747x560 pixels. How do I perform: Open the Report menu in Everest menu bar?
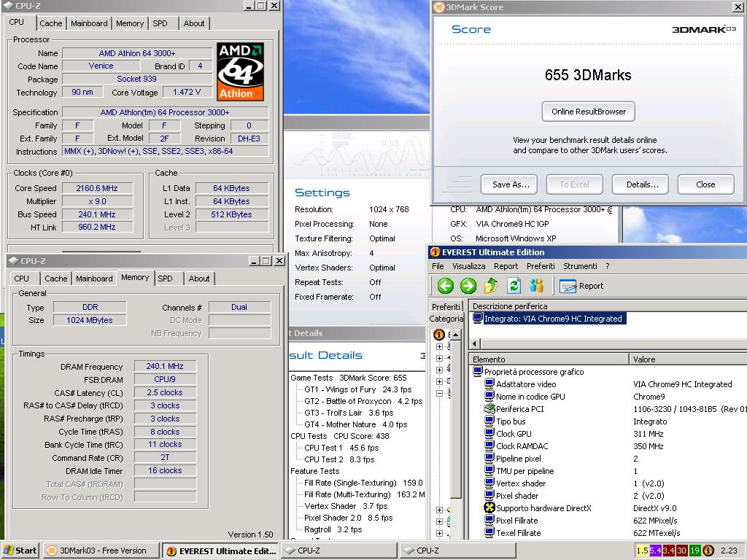click(x=506, y=266)
